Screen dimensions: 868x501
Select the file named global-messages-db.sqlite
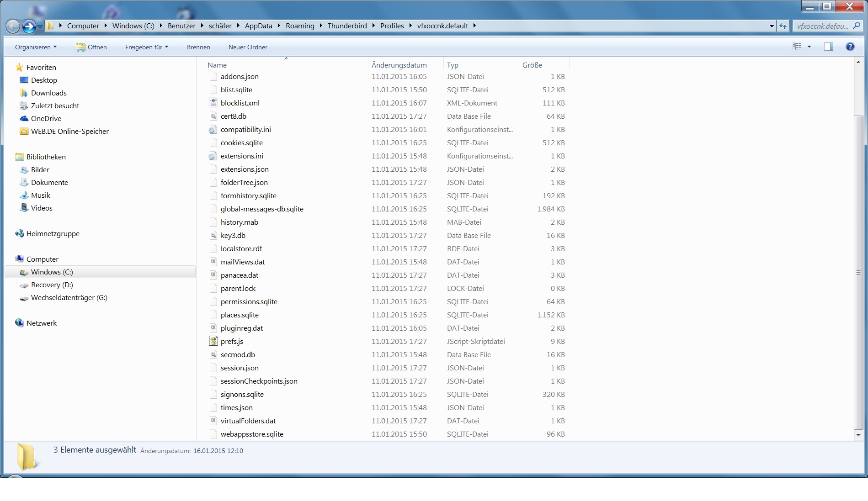pyautogui.click(x=262, y=209)
